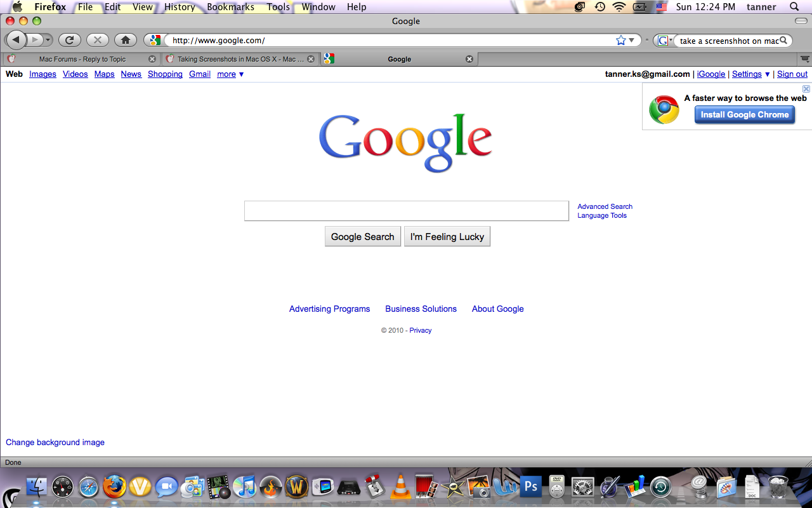Open the list-all-tabs dropdown
The image size is (812, 508).
805,59
